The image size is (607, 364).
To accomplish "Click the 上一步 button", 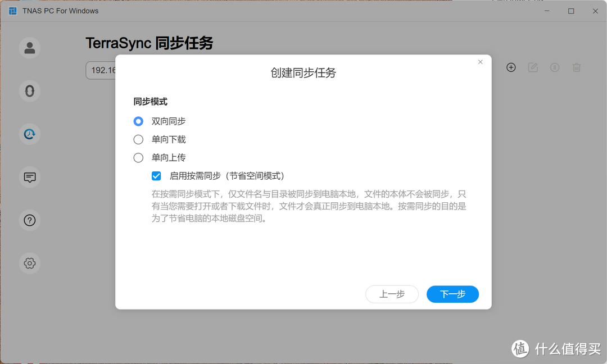I will [x=392, y=294].
